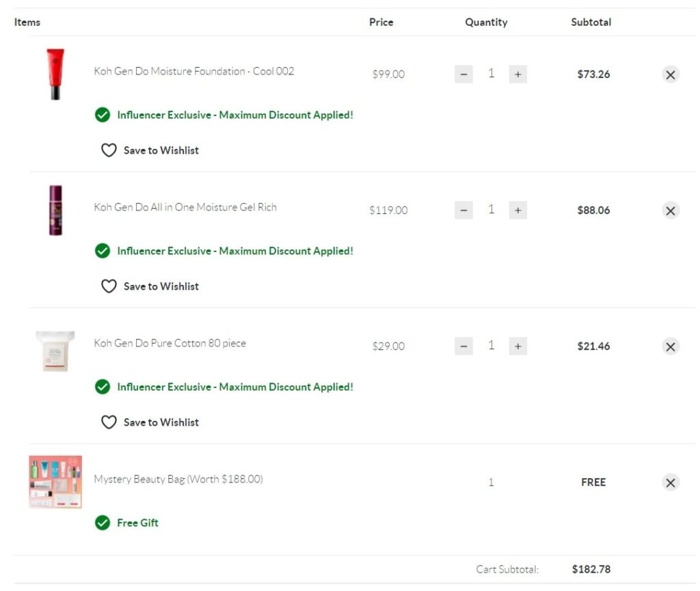Viewport: 700px width, 591px height.
Task: Remove All in One Moisture Gel Rich item
Action: pyautogui.click(x=671, y=210)
